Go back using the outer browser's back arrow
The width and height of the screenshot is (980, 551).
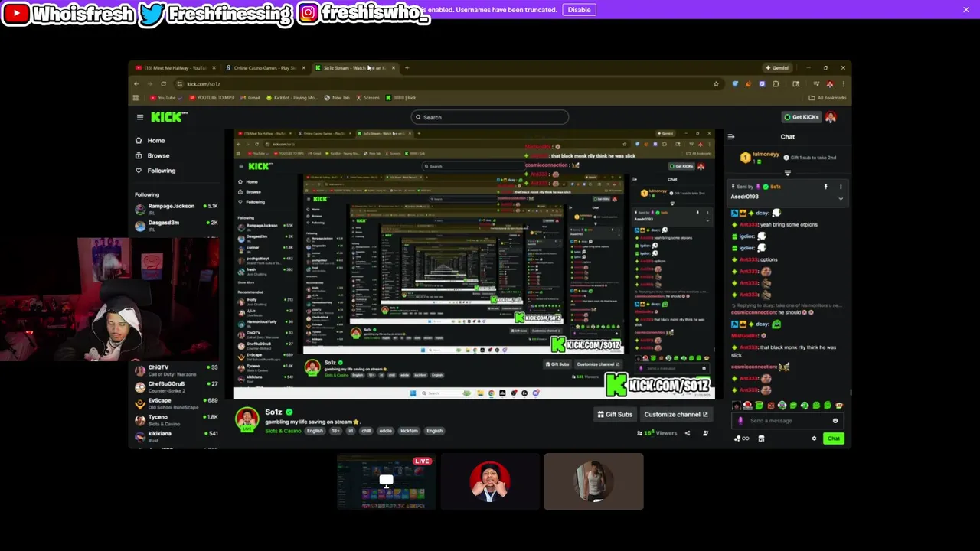tap(136, 83)
